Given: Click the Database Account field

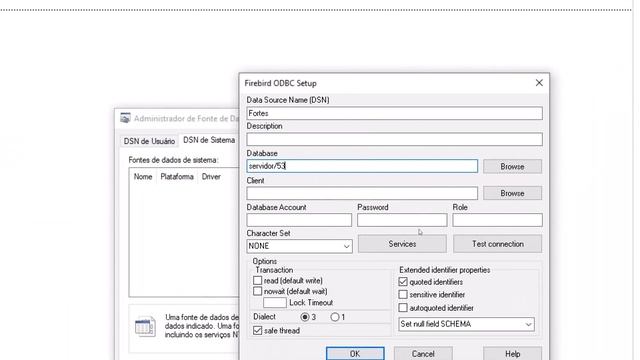Looking at the screenshot, I should [299, 220].
